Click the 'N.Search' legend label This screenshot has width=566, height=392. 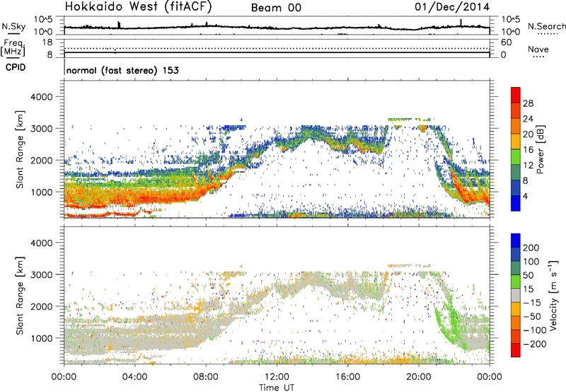pos(546,26)
